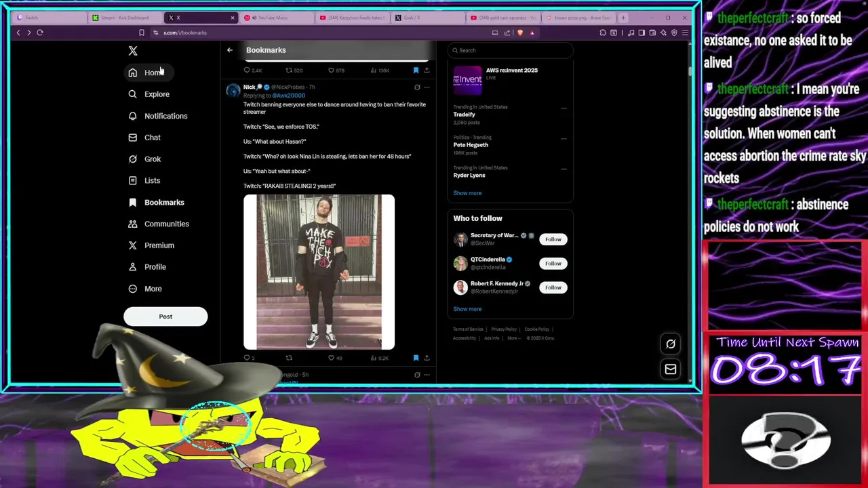Open more options on Nick's post

point(427,87)
